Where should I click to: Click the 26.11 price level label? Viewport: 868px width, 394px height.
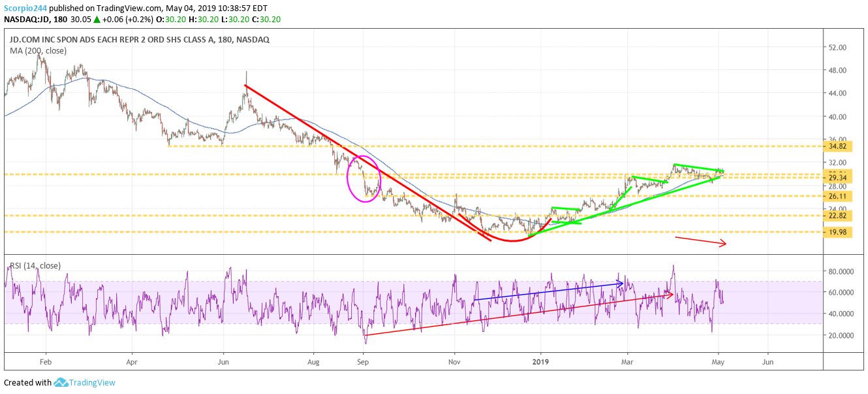(838, 196)
